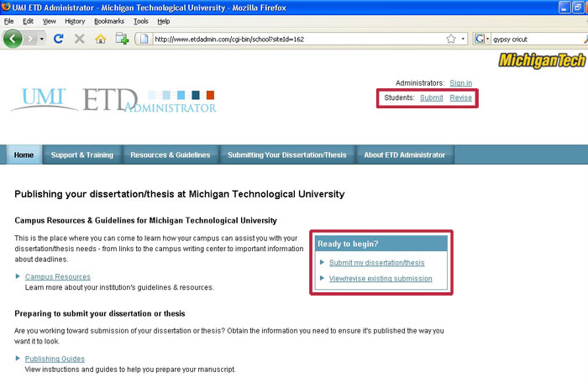
Task: Click the page identity icon in address bar
Action: coord(144,39)
